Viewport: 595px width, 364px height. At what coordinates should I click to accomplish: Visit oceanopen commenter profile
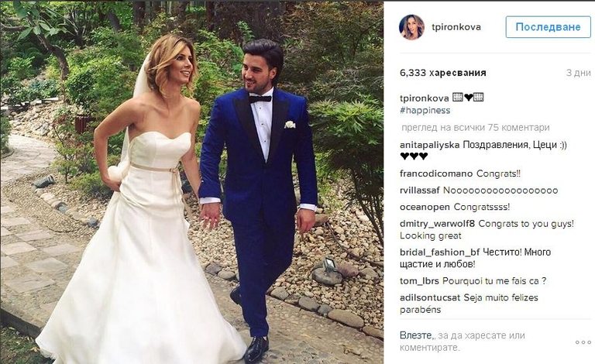pos(425,208)
